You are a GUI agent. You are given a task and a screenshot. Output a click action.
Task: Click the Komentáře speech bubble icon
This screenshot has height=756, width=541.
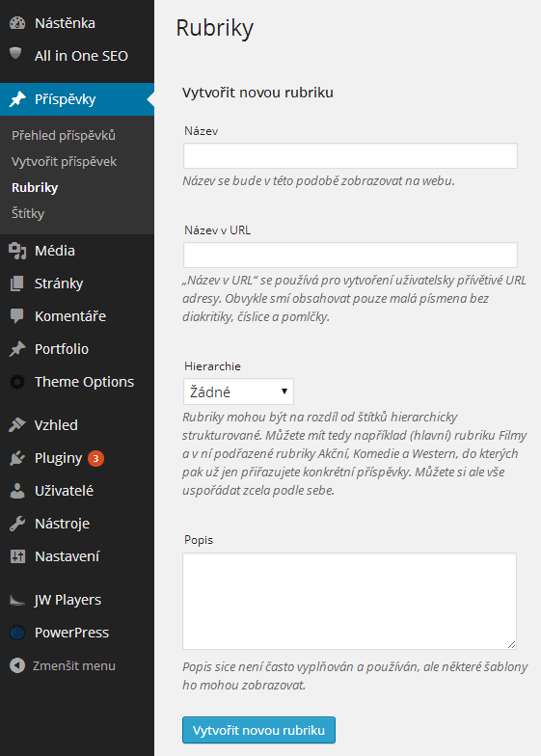point(17,316)
